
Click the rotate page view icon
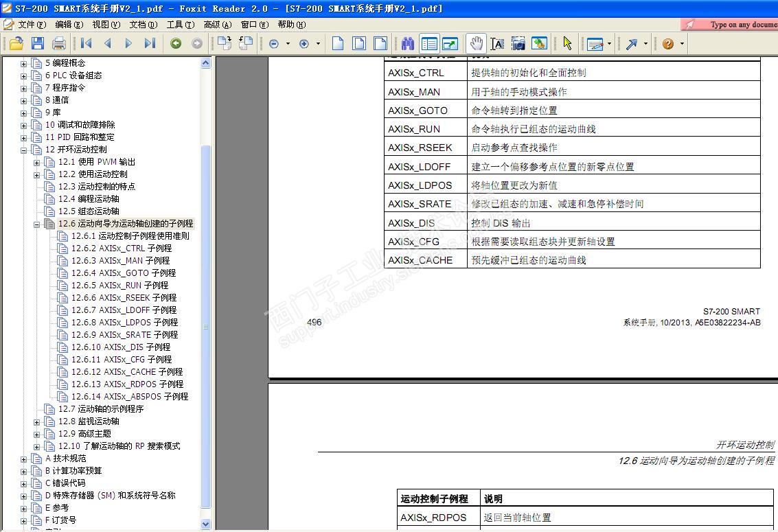pos(246,44)
